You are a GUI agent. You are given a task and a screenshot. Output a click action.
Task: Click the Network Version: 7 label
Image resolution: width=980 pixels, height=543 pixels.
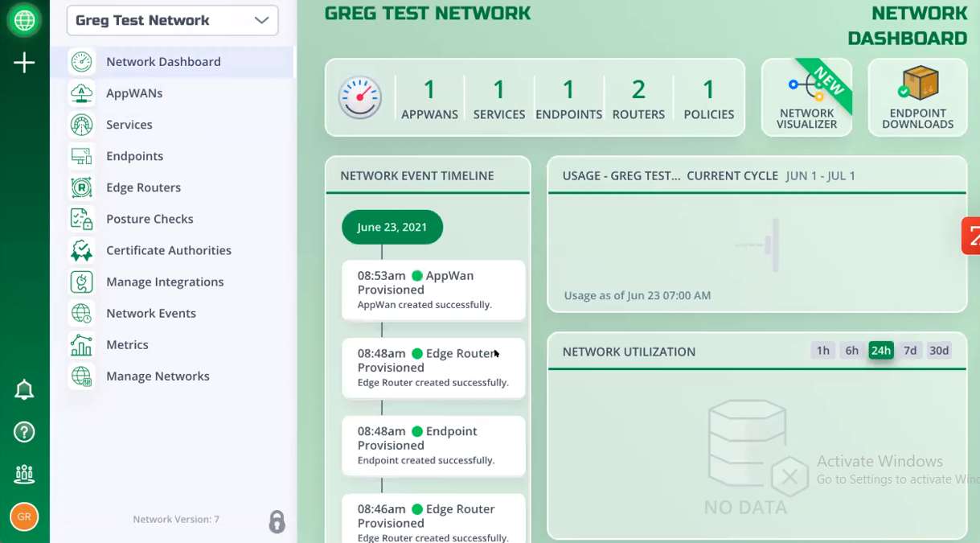pos(176,520)
